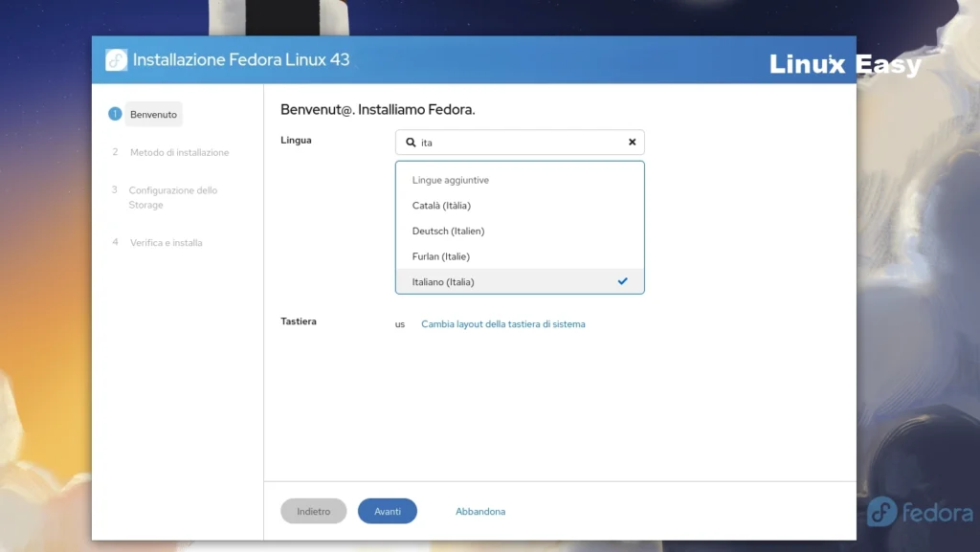
Task: Click the step 2 circle in the sidebar
Action: pyautogui.click(x=115, y=152)
